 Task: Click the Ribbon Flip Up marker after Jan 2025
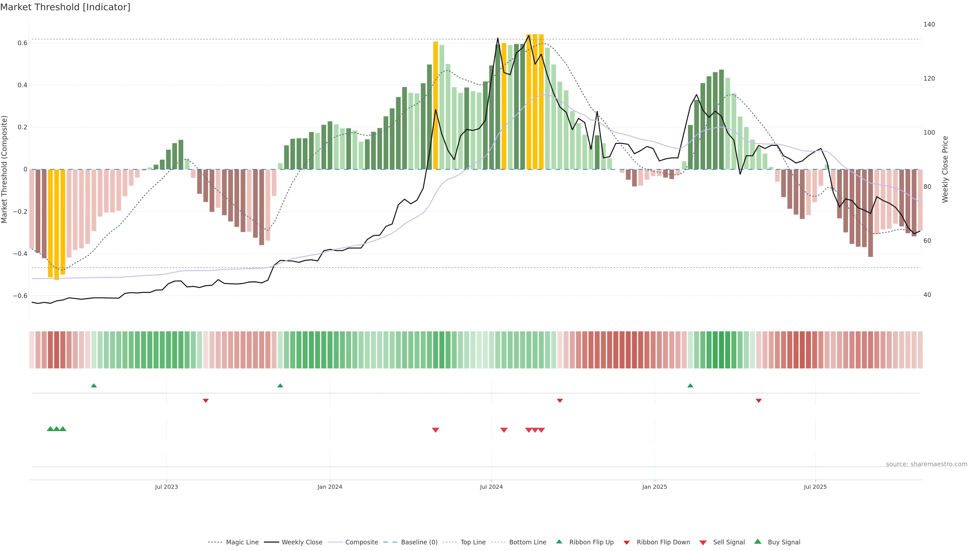tap(690, 386)
